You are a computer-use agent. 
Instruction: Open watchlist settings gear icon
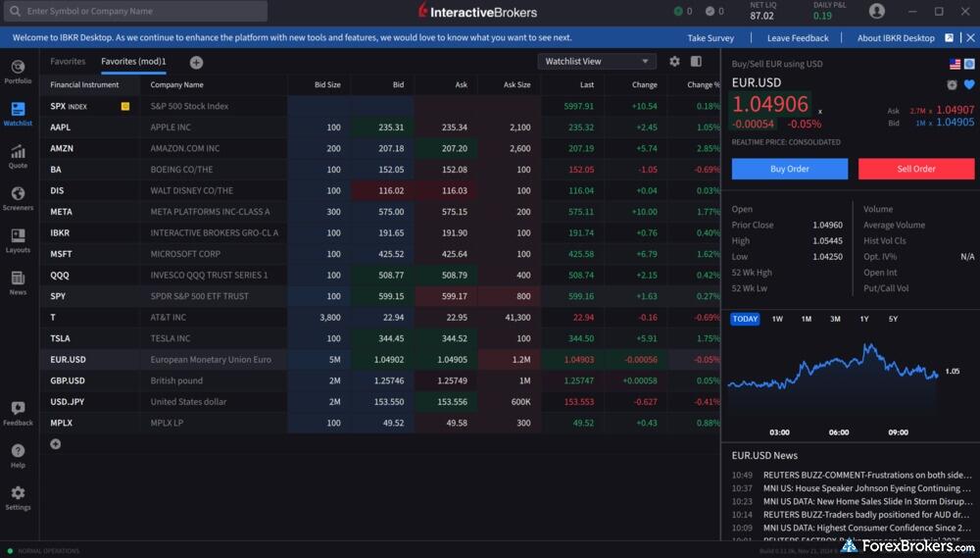[674, 61]
